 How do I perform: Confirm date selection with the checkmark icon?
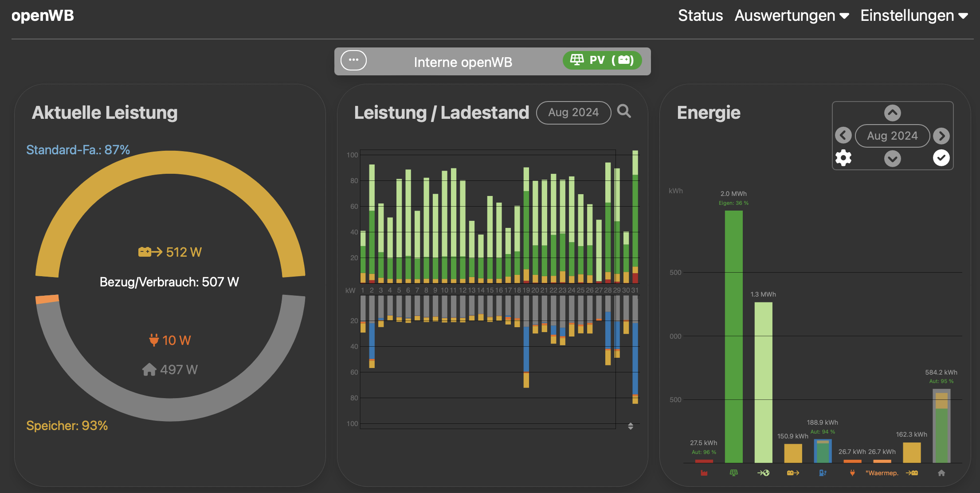tap(941, 158)
